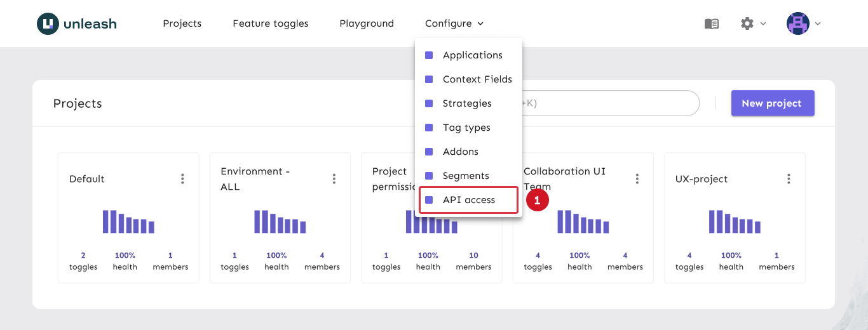Open Strategies from the dropdown
This screenshot has height=330, width=868.
point(467,103)
